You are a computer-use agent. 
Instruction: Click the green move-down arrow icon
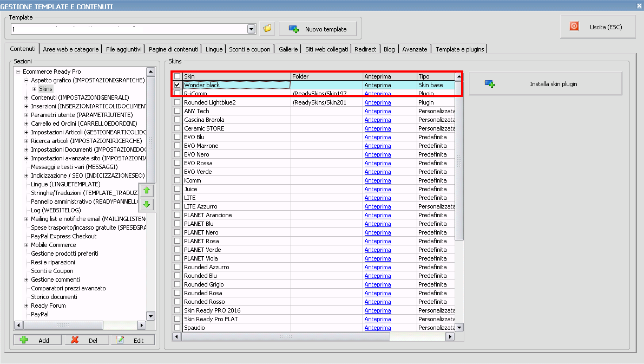click(x=147, y=204)
